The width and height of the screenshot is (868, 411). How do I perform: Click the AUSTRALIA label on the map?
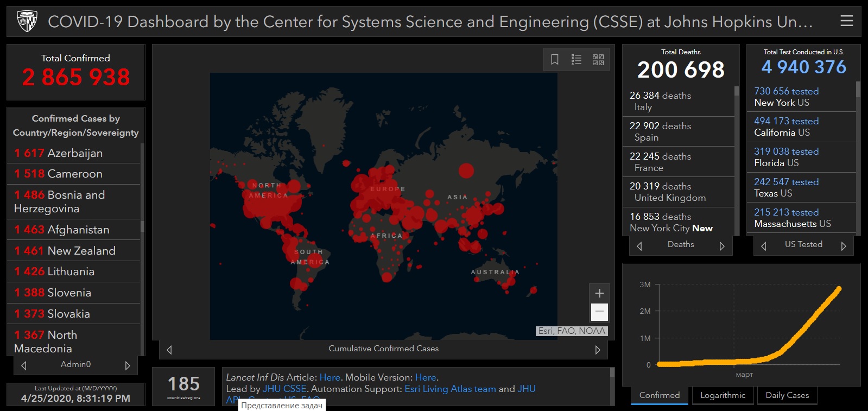495,272
